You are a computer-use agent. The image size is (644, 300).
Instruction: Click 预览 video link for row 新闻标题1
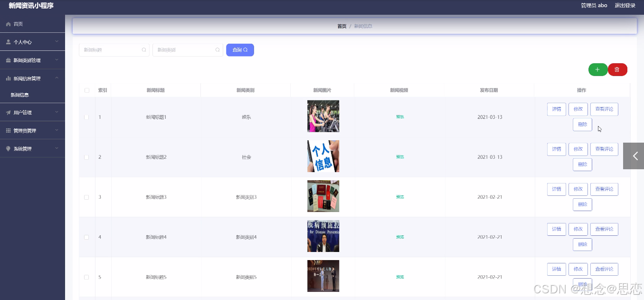click(x=400, y=117)
